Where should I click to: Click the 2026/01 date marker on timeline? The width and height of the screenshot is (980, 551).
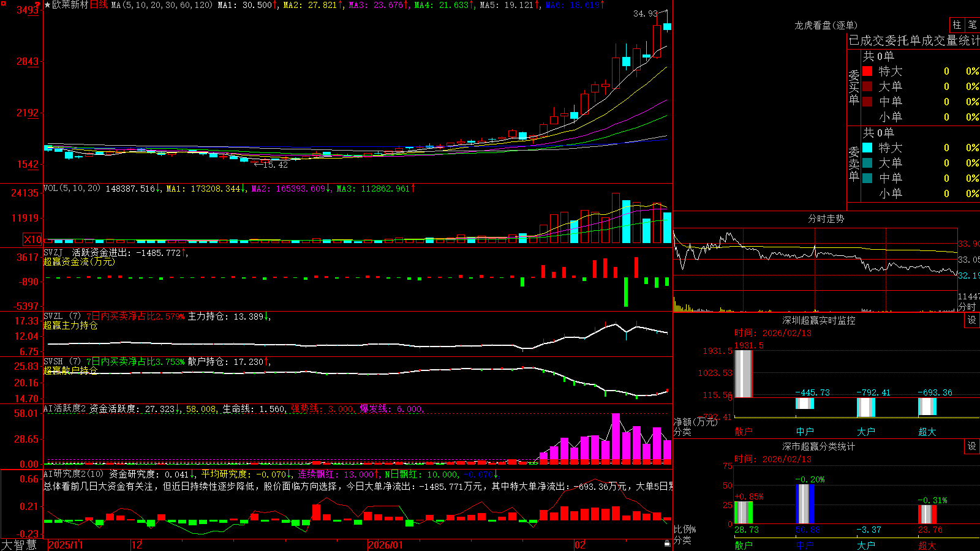386,545
